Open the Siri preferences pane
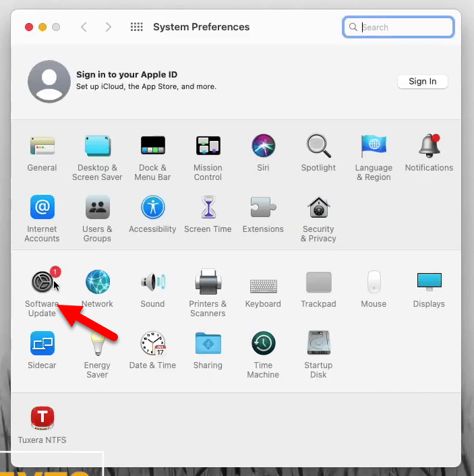 pos(263,146)
